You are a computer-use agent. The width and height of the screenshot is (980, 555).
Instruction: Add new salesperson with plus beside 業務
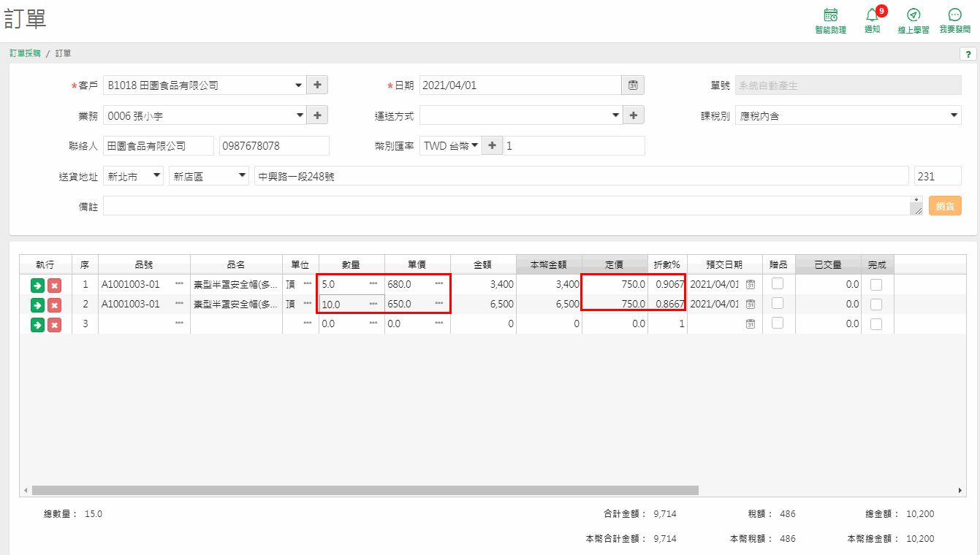[317, 115]
